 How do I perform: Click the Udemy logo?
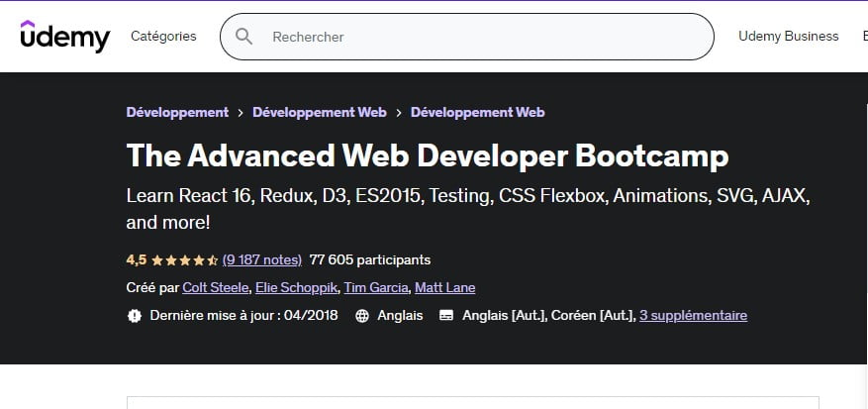(65, 37)
